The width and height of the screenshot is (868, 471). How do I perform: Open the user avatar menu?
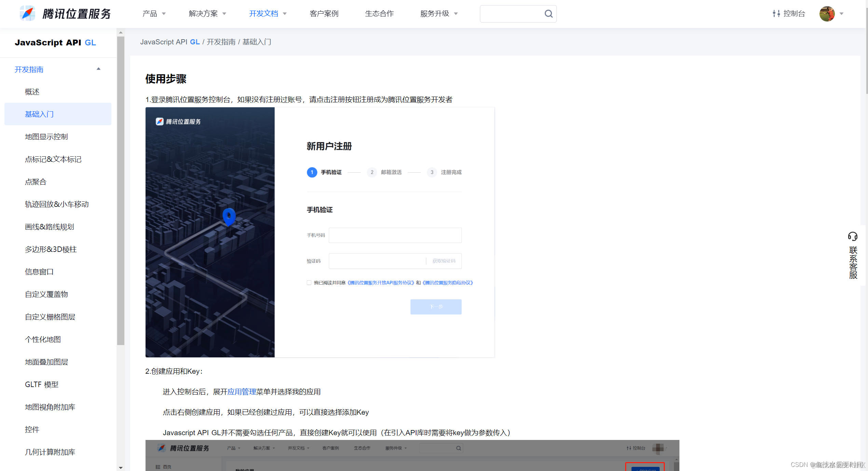tap(827, 14)
